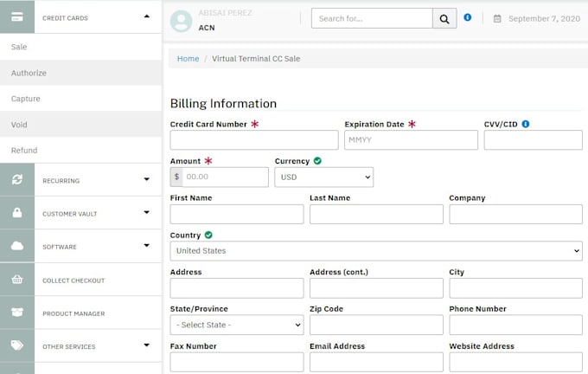Click the Other Services tags icon
Viewport: 588px width, 374px height.
16,346
